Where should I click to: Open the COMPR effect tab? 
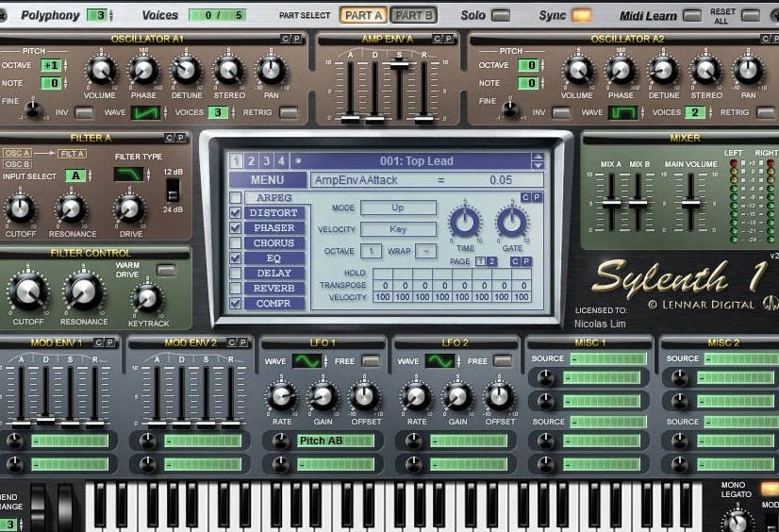coord(273,303)
